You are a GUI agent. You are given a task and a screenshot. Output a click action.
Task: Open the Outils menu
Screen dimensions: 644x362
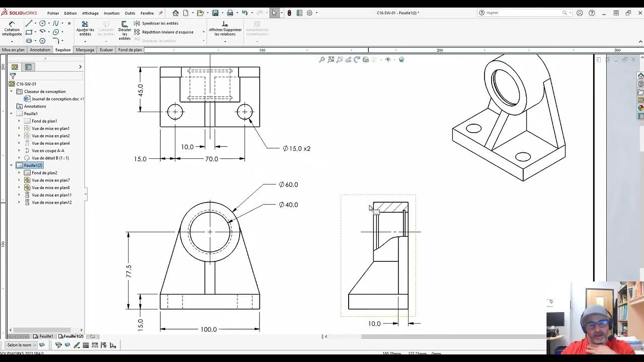(x=130, y=13)
